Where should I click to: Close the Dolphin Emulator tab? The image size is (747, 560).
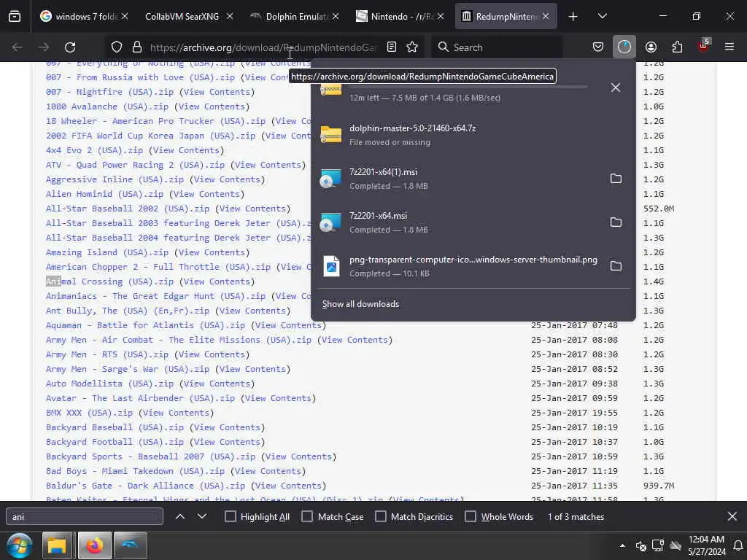[x=336, y=16]
